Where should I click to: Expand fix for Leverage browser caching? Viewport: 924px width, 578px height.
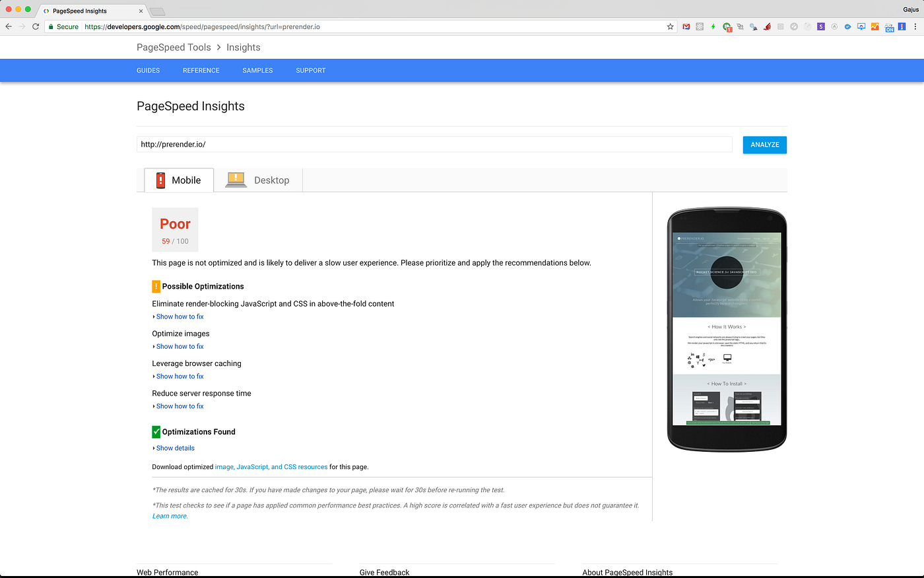[x=180, y=376]
